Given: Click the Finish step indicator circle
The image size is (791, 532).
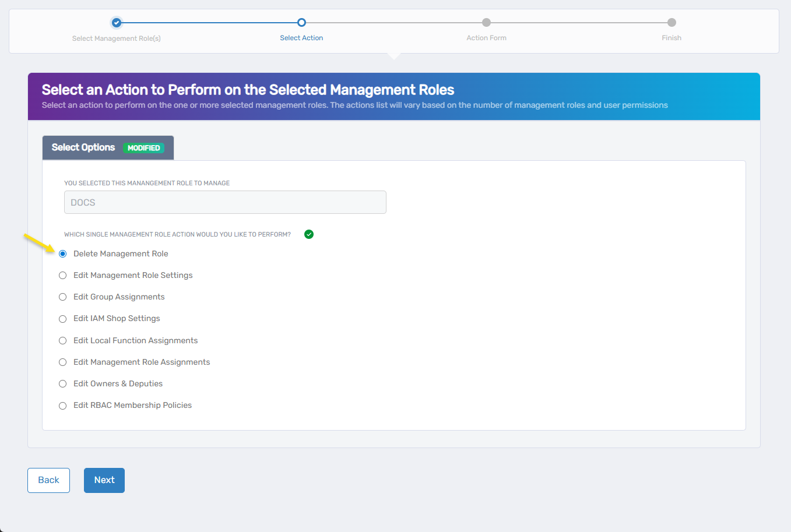Looking at the screenshot, I should [671, 23].
